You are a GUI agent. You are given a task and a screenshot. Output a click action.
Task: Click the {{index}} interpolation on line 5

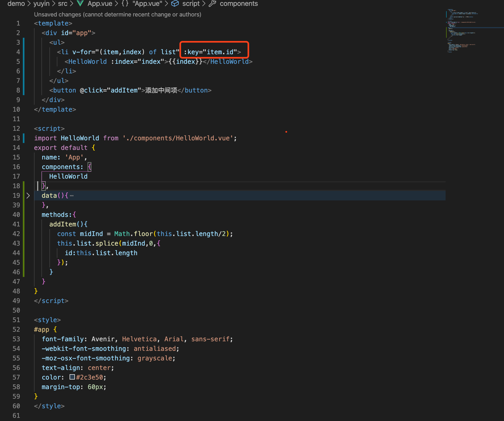(x=186, y=62)
